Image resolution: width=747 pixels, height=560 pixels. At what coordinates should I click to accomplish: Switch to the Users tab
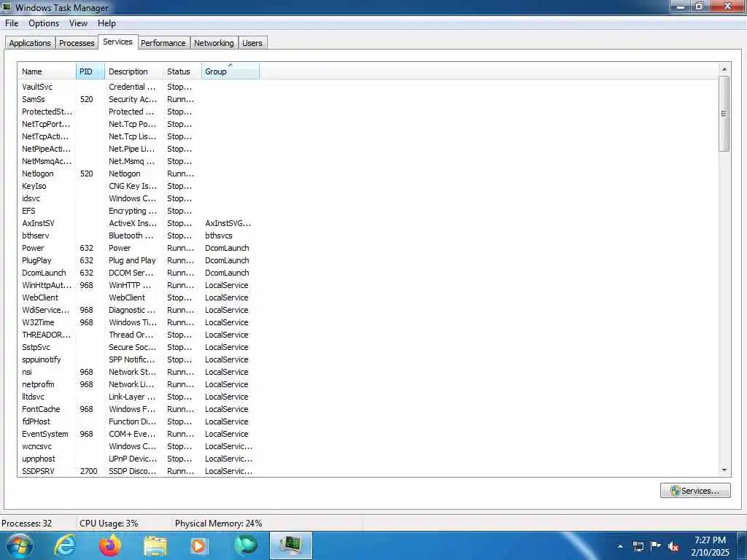252,43
